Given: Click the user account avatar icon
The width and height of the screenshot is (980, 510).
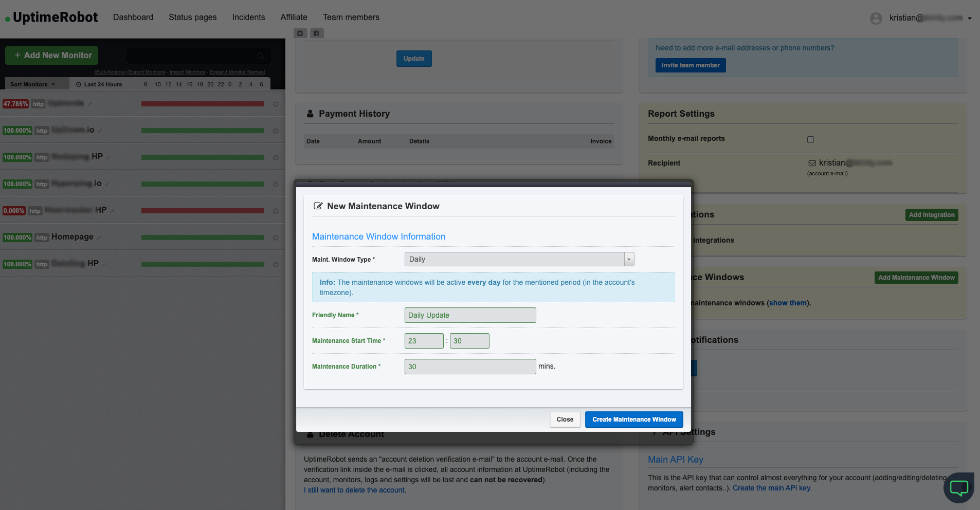Looking at the screenshot, I should click(x=876, y=19).
